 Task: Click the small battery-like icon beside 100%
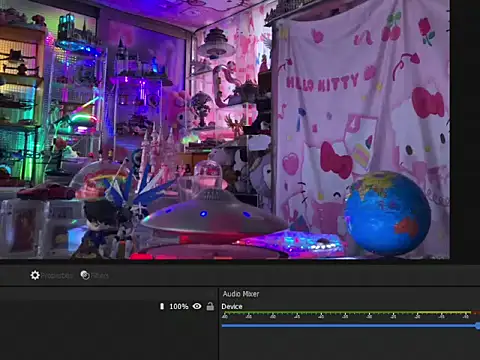[x=162, y=306]
